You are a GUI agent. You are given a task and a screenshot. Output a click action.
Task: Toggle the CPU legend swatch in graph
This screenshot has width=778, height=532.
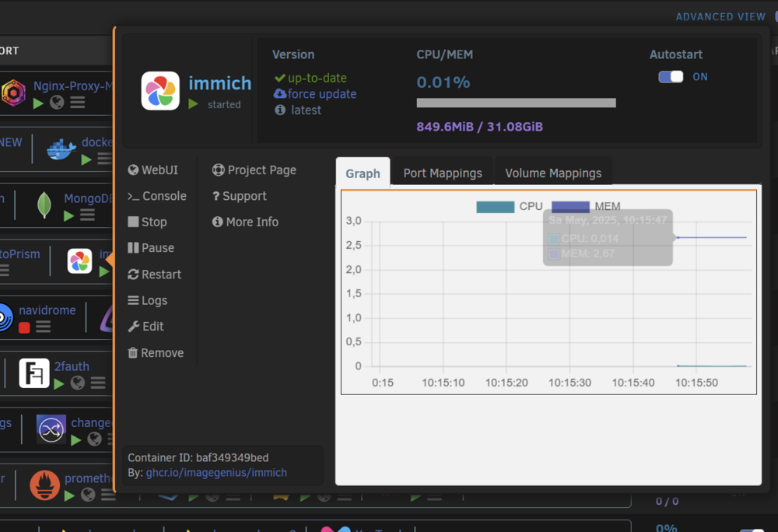[x=495, y=207]
